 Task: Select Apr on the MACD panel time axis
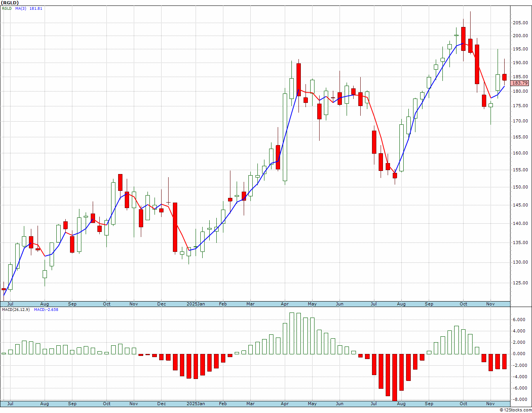(x=285, y=404)
